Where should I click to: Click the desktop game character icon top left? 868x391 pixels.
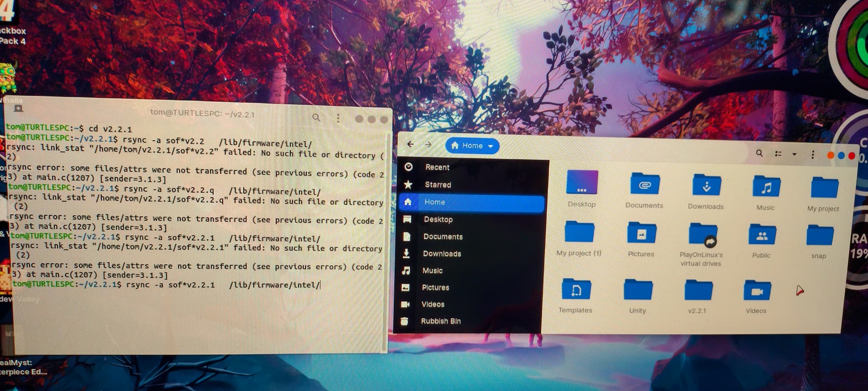pyautogui.click(x=8, y=78)
